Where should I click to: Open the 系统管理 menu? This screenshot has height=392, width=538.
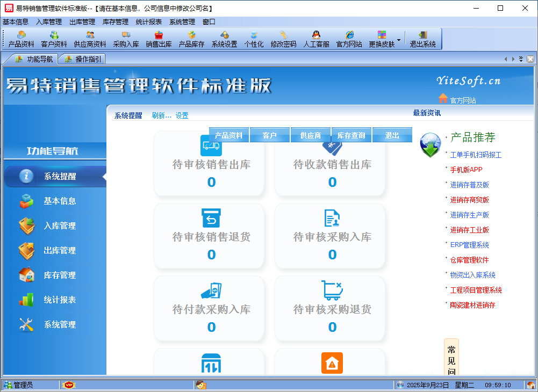(x=182, y=22)
